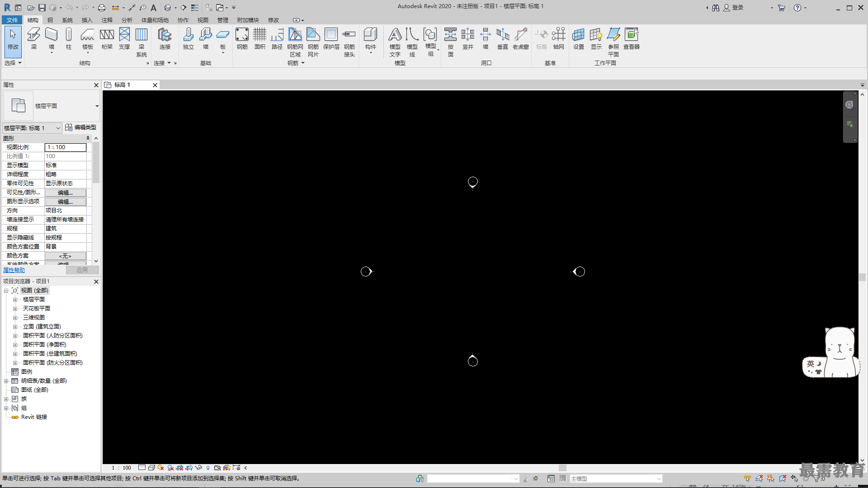Select the Beam (梁) structural tool
The height and width of the screenshot is (488, 868).
coord(33,38)
